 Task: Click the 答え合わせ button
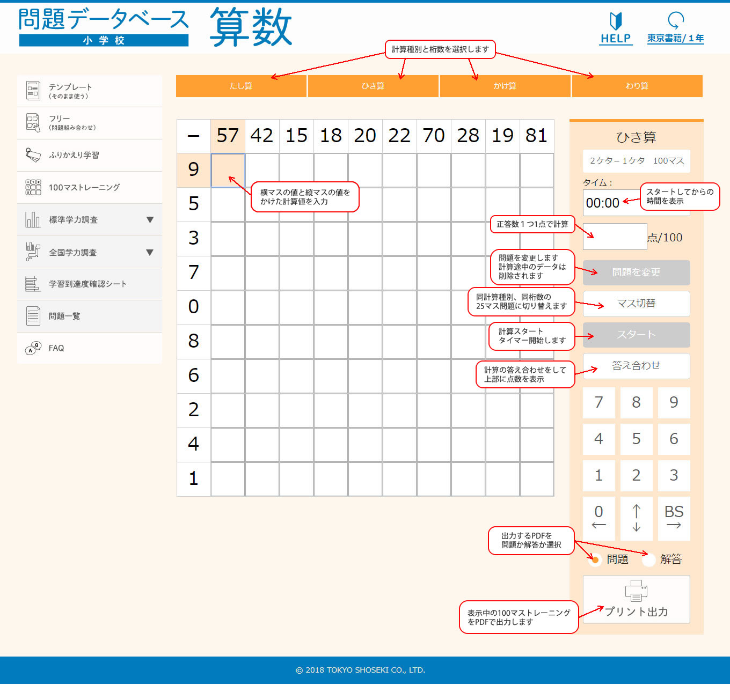point(636,366)
